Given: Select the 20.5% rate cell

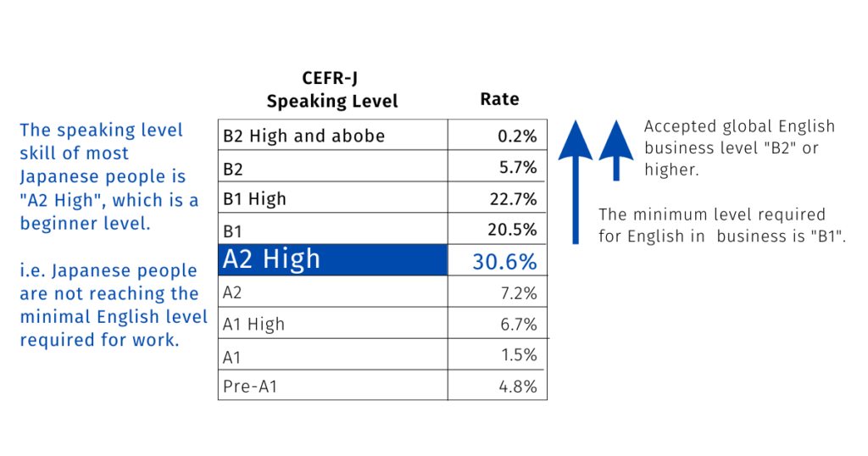Looking at the screenshot, I should coord(515,230).
